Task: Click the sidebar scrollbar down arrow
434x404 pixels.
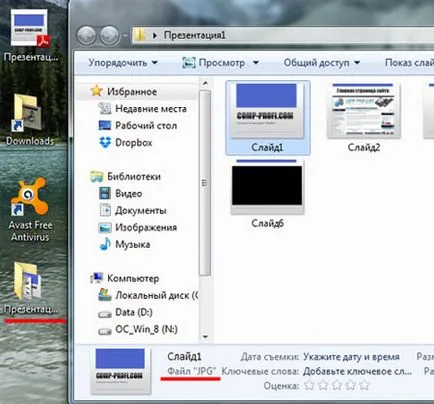Action: click(x=205, y=337)
